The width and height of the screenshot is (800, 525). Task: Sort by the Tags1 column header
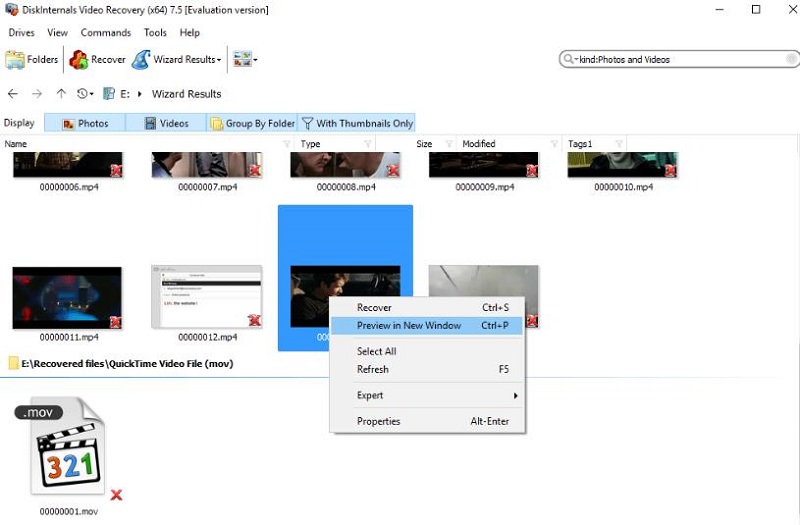(x=580, y=144)
